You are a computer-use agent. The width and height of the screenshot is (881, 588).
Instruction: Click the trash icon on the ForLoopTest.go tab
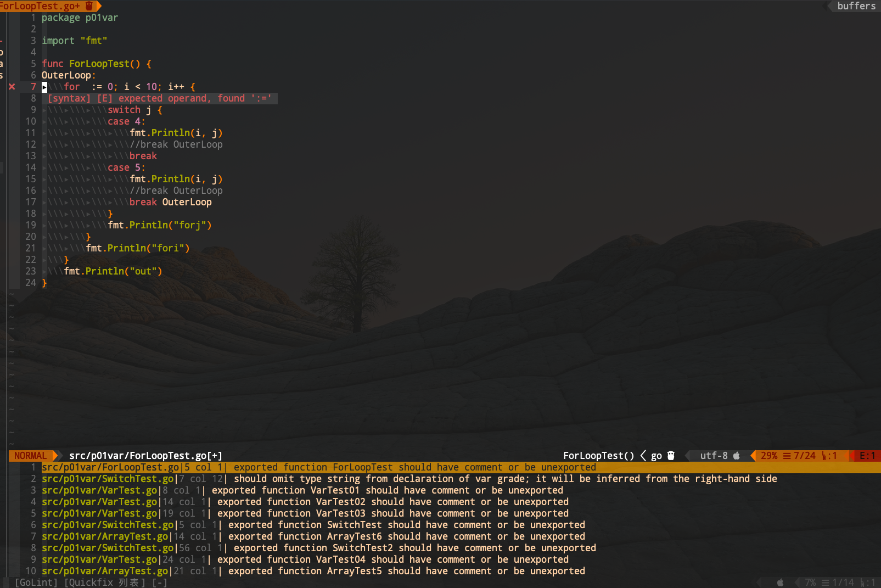point(89,6)
